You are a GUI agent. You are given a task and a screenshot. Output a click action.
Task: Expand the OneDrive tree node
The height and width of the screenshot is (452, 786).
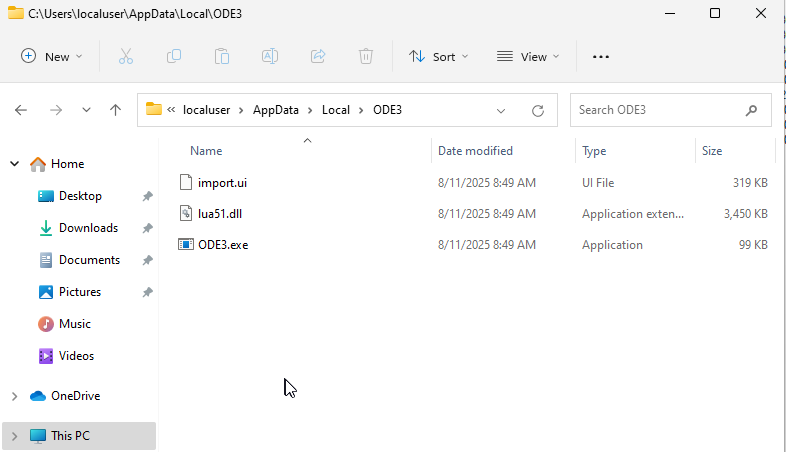(14, 396)
